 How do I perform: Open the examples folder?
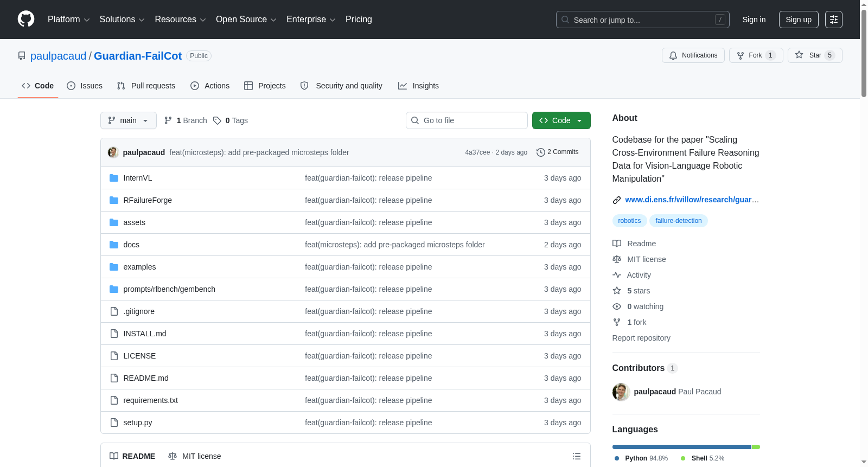pyautogui.click(x=139, y=267)
